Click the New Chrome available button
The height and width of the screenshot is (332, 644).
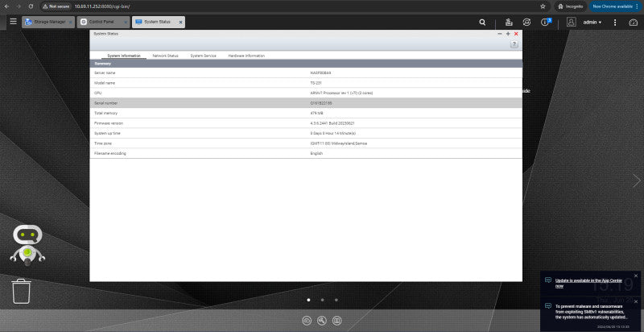click(615, 6)
